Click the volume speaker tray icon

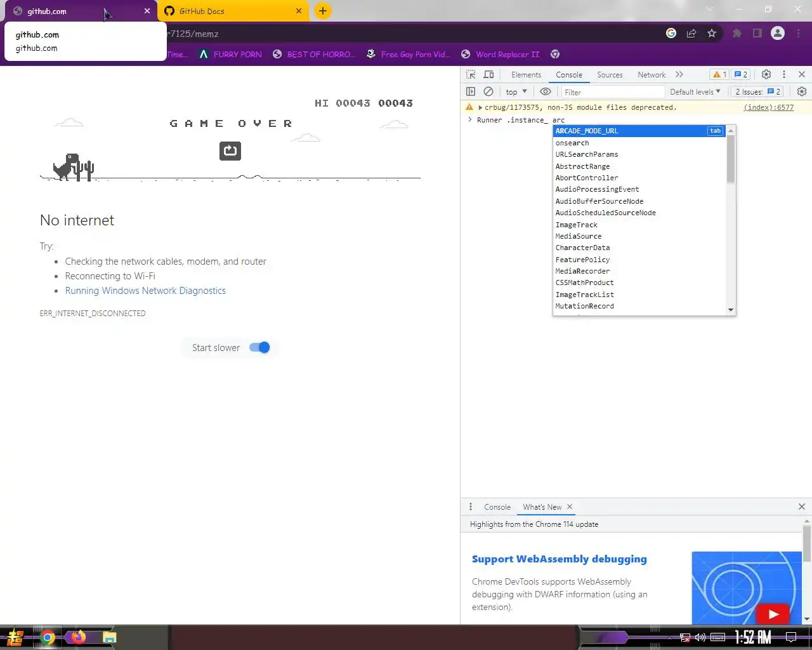click(x=700, y=637)
